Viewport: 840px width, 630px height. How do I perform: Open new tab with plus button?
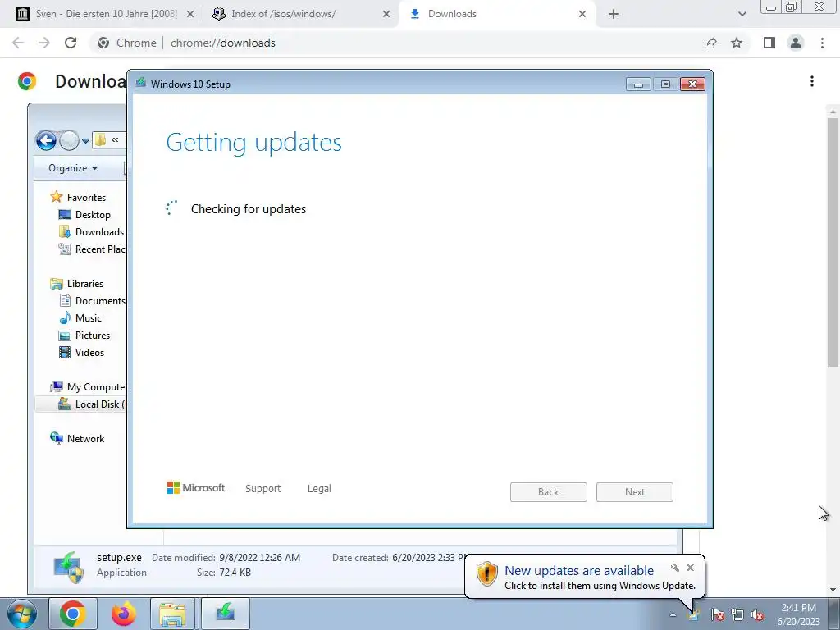[x=614, y=14]
